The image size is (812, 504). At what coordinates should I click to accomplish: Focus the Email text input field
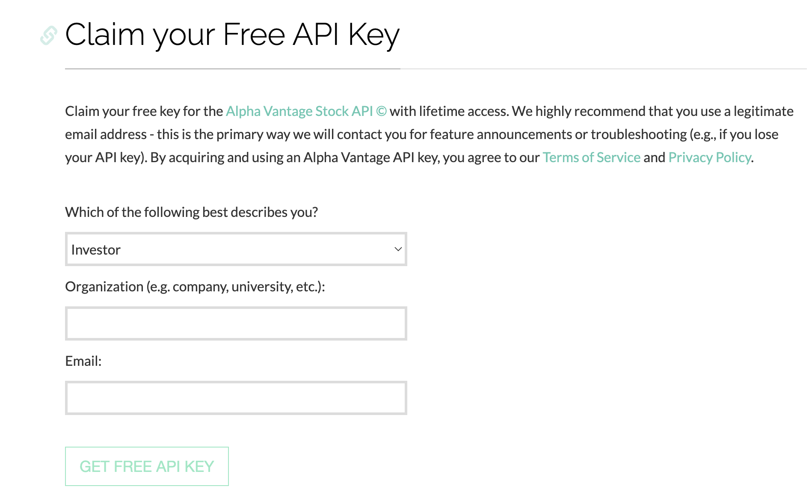(x=236, y=398)
